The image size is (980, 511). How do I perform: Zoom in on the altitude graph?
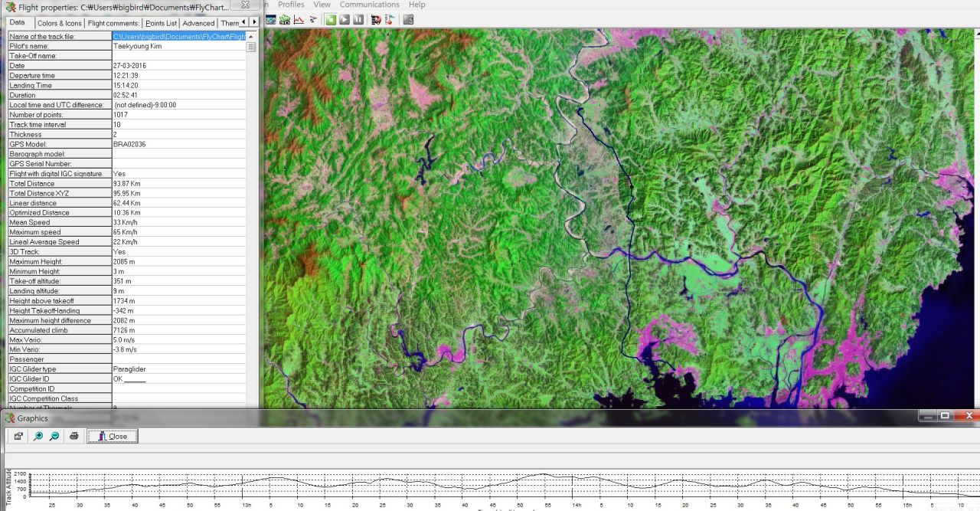pyautogui.click(x=38, y=436)
